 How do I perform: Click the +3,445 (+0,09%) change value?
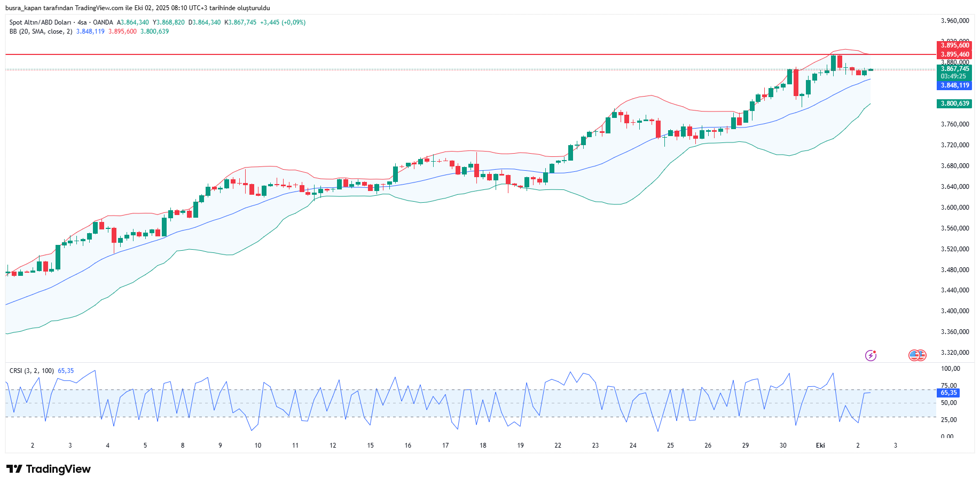(283, 22)
